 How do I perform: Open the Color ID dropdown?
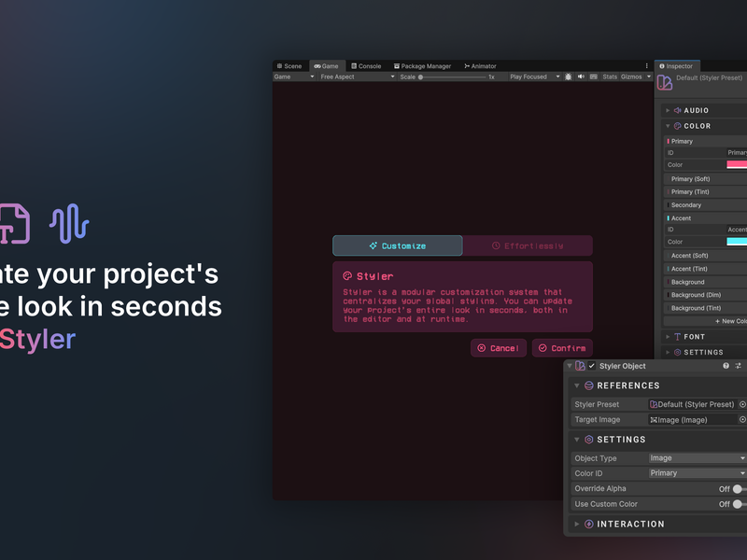[698, 473]
